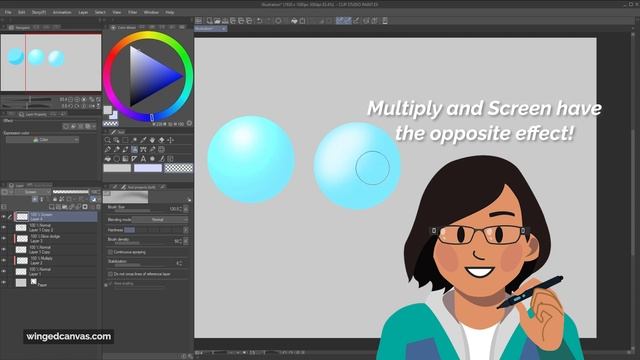Adjust the layer opacity slider
The height and width of the screenshot is (360, 640).
71,192
